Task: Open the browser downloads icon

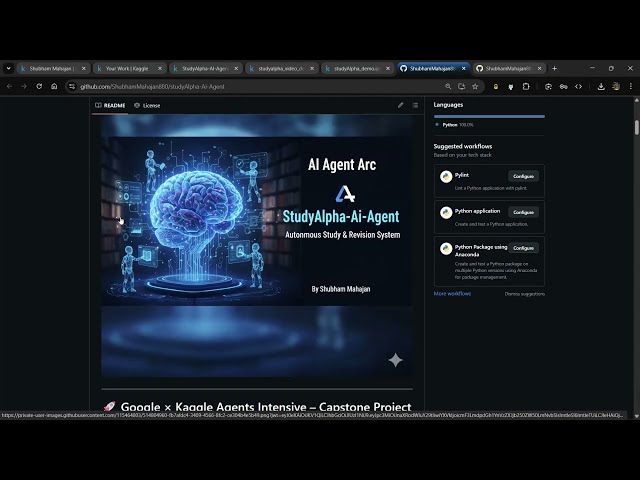Action: [601, 87]
